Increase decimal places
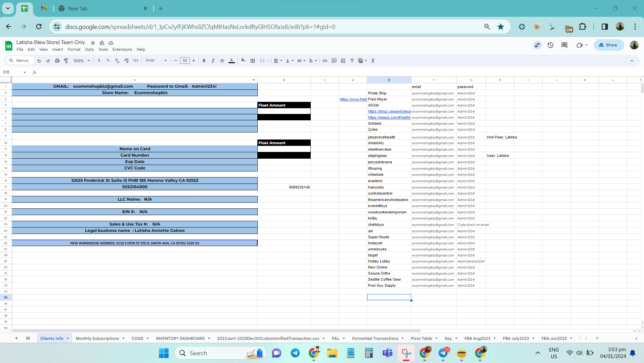 tap(126, 61)
